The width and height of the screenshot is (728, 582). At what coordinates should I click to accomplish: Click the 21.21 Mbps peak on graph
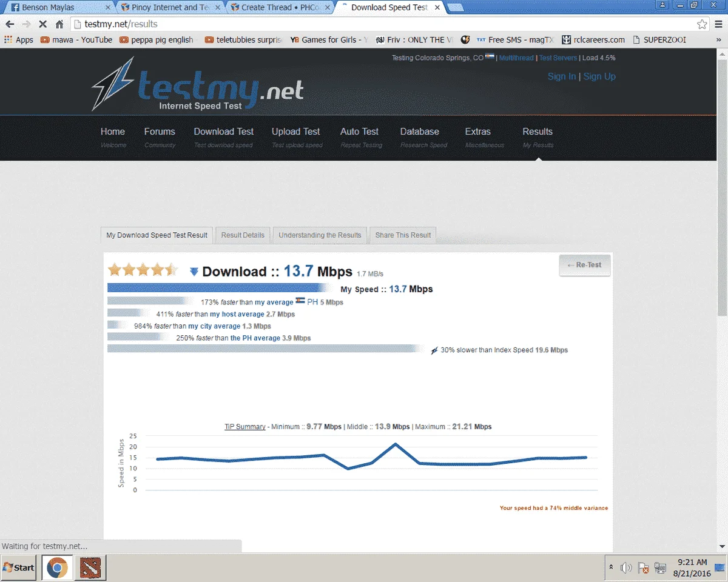[x=396, y=444]
